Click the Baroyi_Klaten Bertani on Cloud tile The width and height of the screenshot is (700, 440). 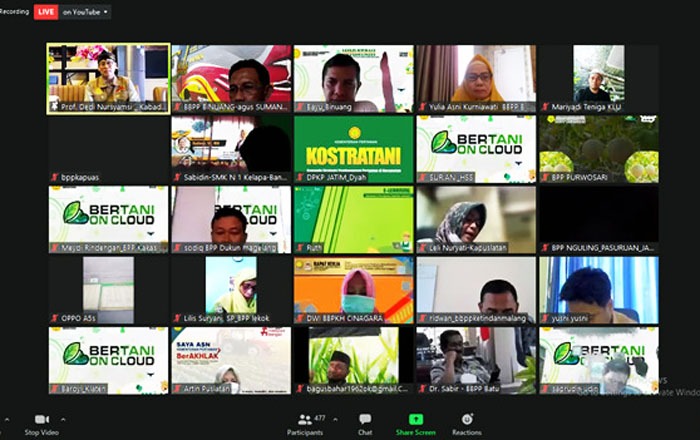(108, 359)
